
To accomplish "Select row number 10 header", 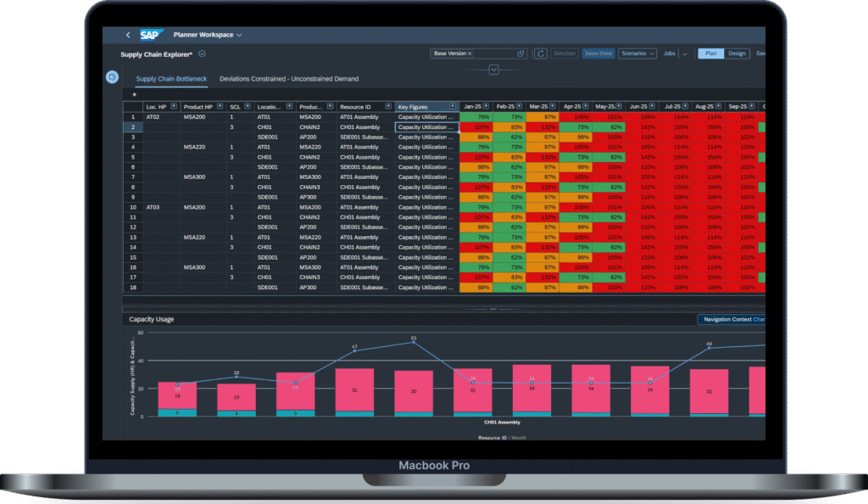I will [x=133, y=207].
